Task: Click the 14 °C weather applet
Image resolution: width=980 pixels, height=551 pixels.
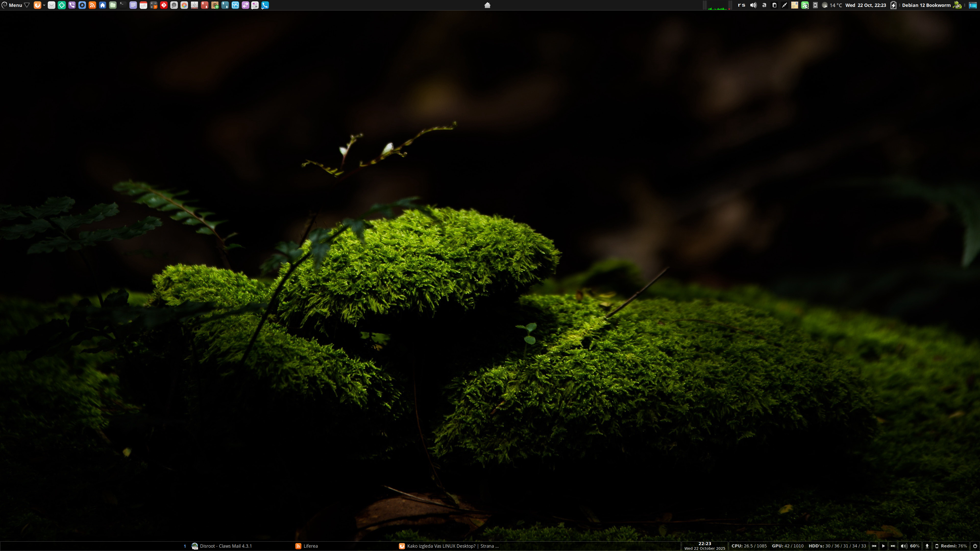Action: pyautogui.click(x=836, y=5)
